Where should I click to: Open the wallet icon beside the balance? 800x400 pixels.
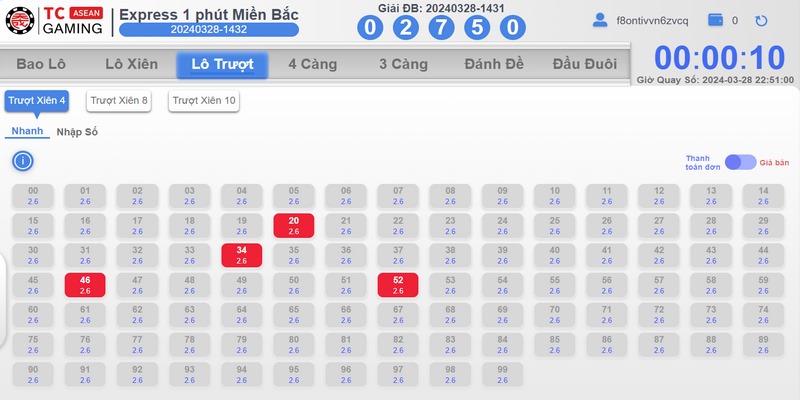tap(715, 20)
